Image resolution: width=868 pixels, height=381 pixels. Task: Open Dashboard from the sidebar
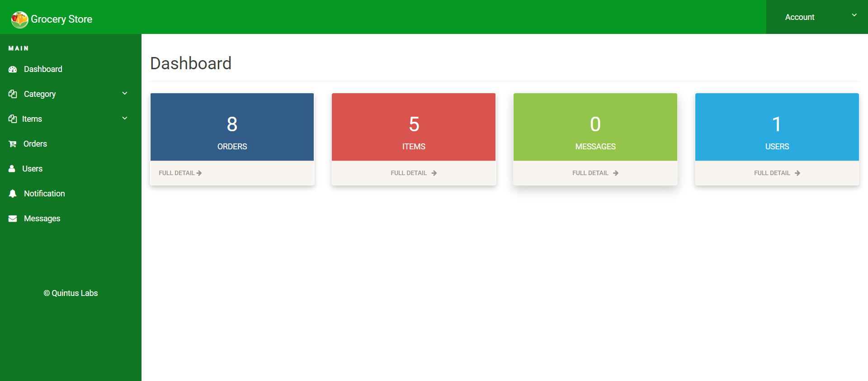(x=43, y=69)
